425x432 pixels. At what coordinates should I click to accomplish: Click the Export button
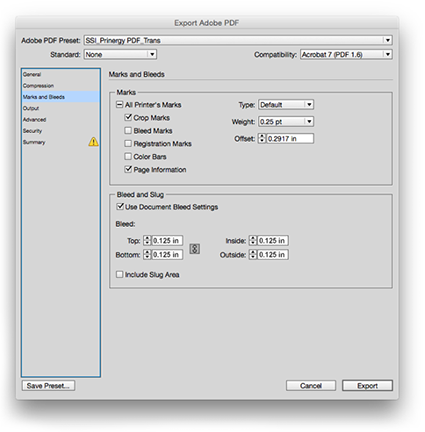point(367,386)
